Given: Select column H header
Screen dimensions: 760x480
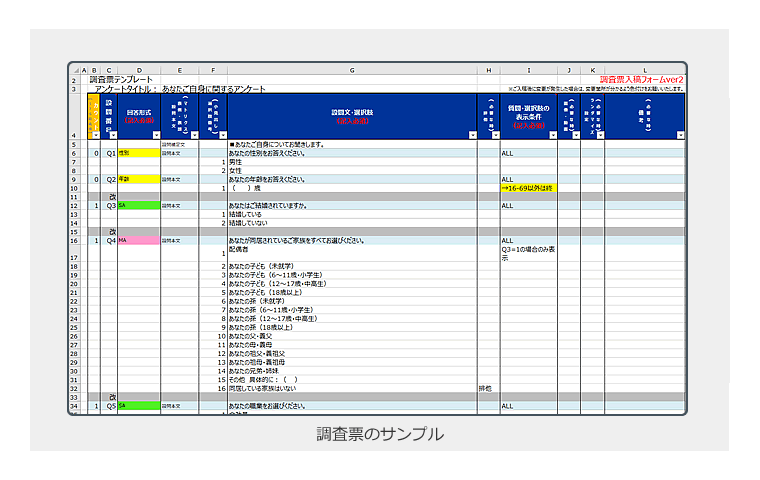Looking at the screenshot, I should pos(489,71).
